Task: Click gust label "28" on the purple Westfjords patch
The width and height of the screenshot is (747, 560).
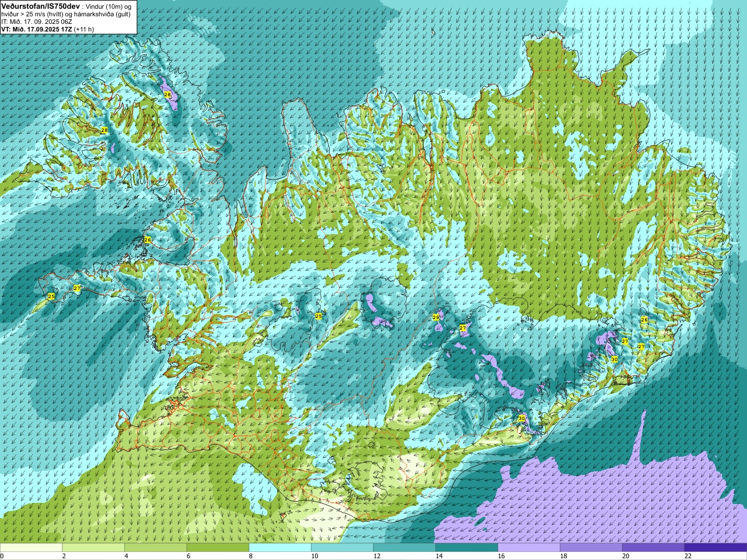Action: click(x=167, y=94)
